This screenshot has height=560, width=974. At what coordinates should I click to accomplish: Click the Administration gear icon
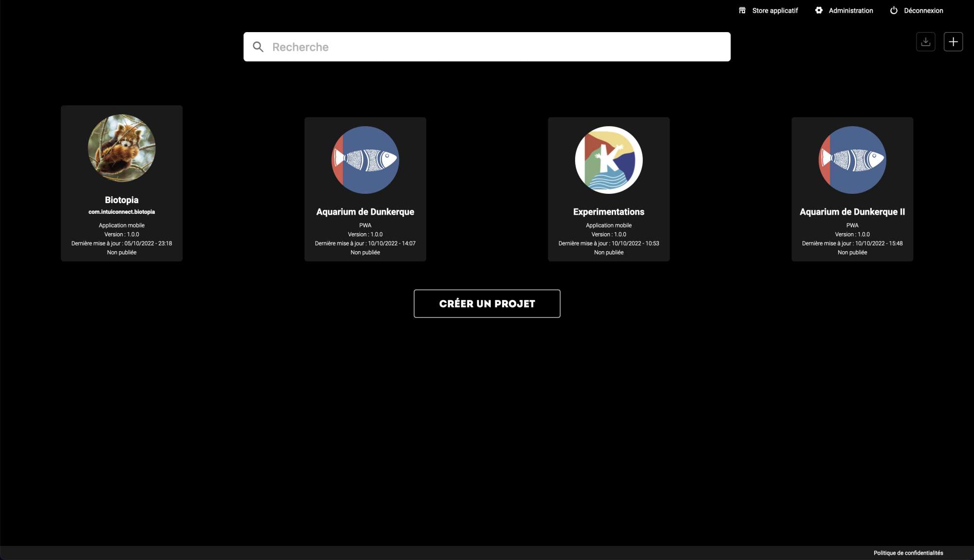pyautogui.click(x=819, y=10)
